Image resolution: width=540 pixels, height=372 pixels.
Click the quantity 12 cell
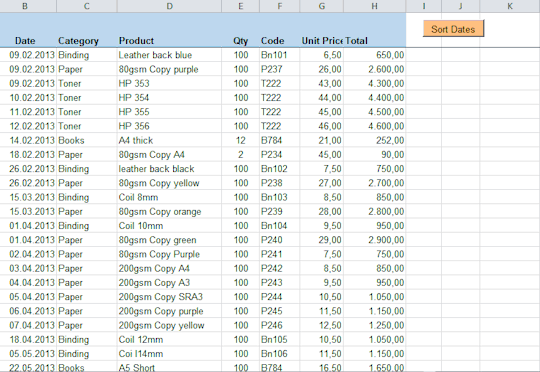point(240,141)
